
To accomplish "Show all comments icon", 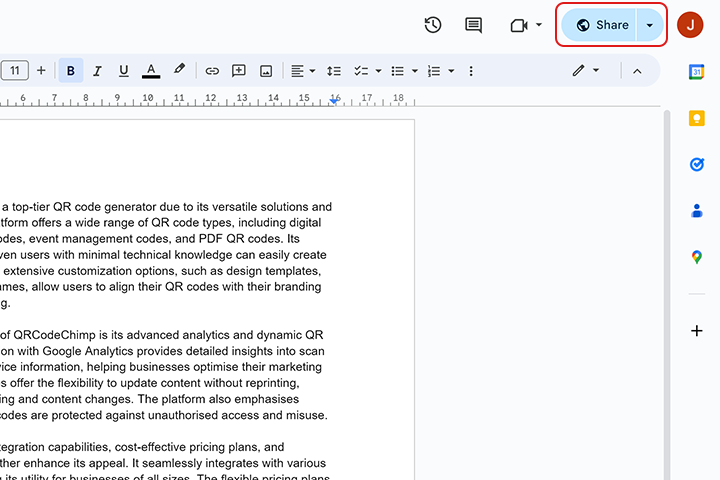I will click(x=474, y=25).
